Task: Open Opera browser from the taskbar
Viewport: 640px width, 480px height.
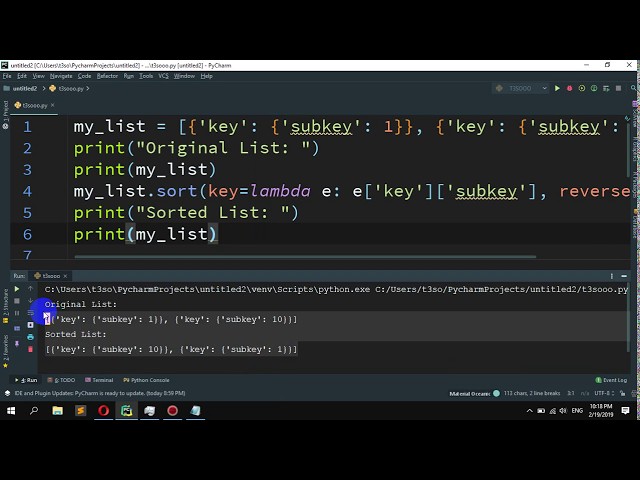Action: point(103,411)
